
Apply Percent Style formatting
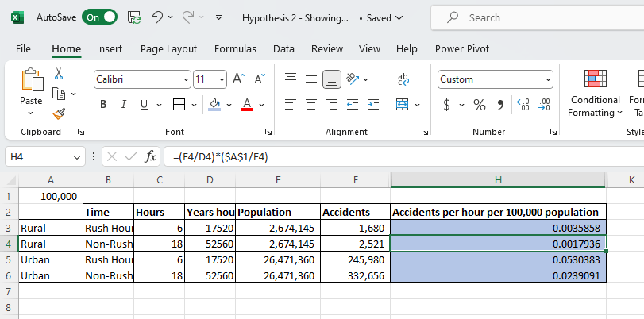(480, 105)
